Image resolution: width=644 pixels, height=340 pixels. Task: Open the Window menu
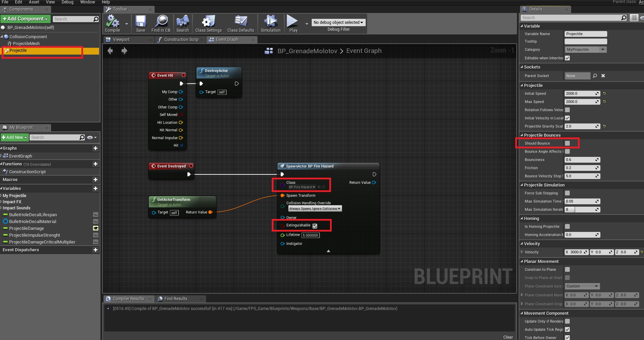point(88,2)
